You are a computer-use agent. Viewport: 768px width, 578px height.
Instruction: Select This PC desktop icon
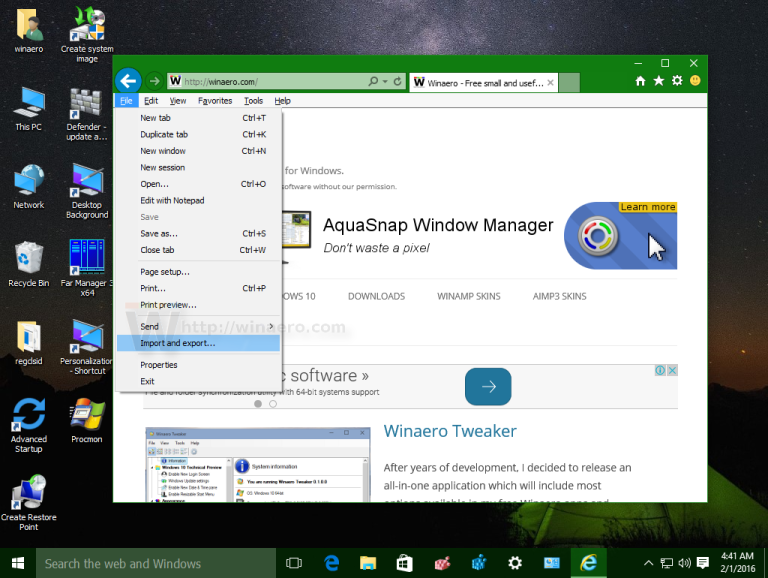click(x=28, y=109)
